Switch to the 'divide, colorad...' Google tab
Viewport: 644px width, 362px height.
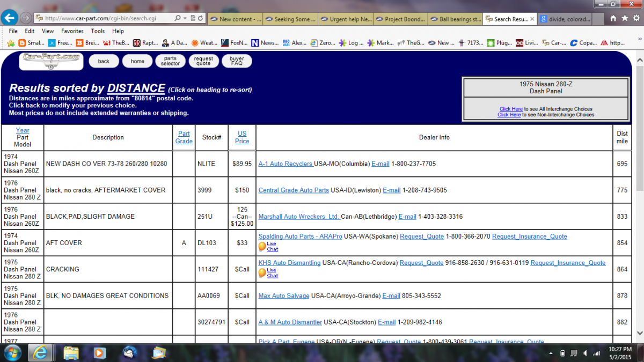tap(566, 19)
